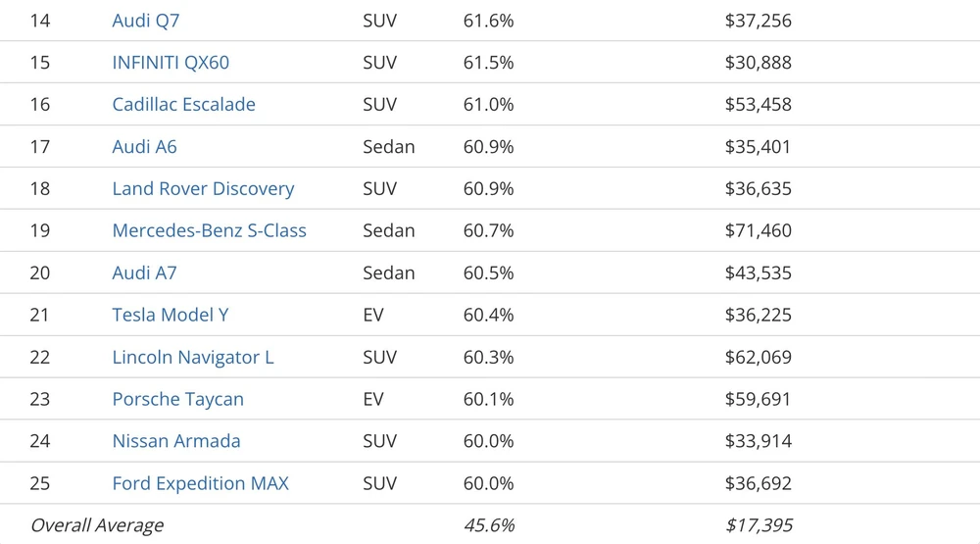Click the 61.6% value for Audi Q7

coord(488,21)
